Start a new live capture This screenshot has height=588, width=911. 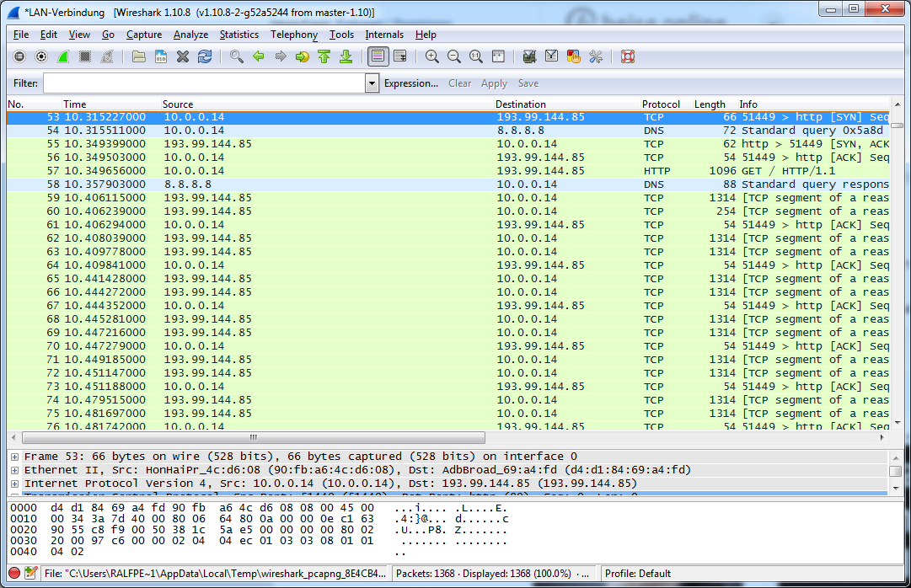click(63, 56)
